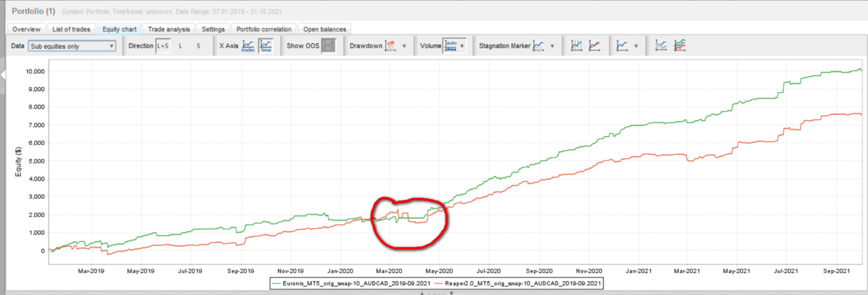
Task: Click the single-equity chart icon near the toolbar end
Action: pos(661,46)
